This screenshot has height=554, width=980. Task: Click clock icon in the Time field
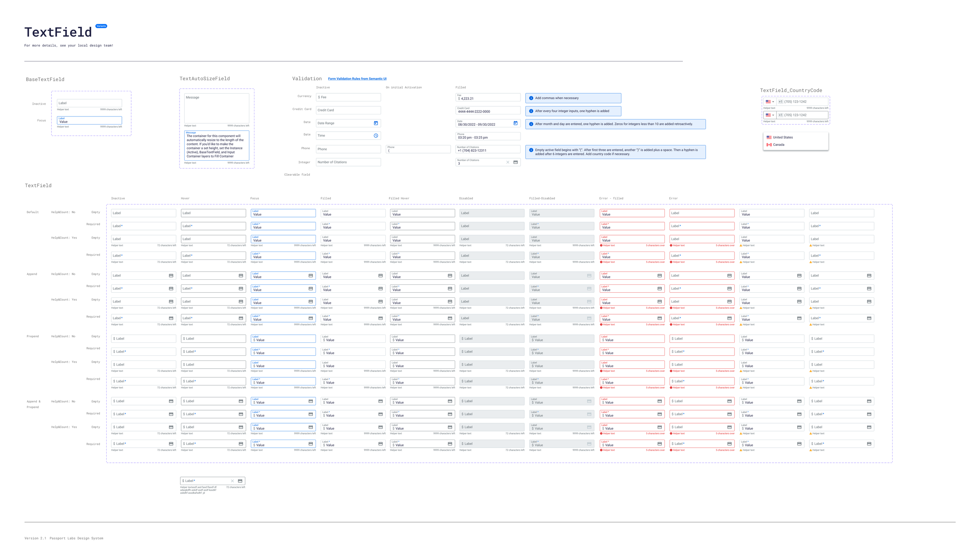point(376,136)
